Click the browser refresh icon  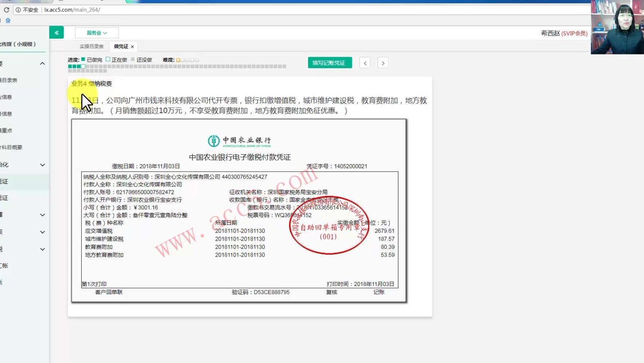click(x=6, y=10)
